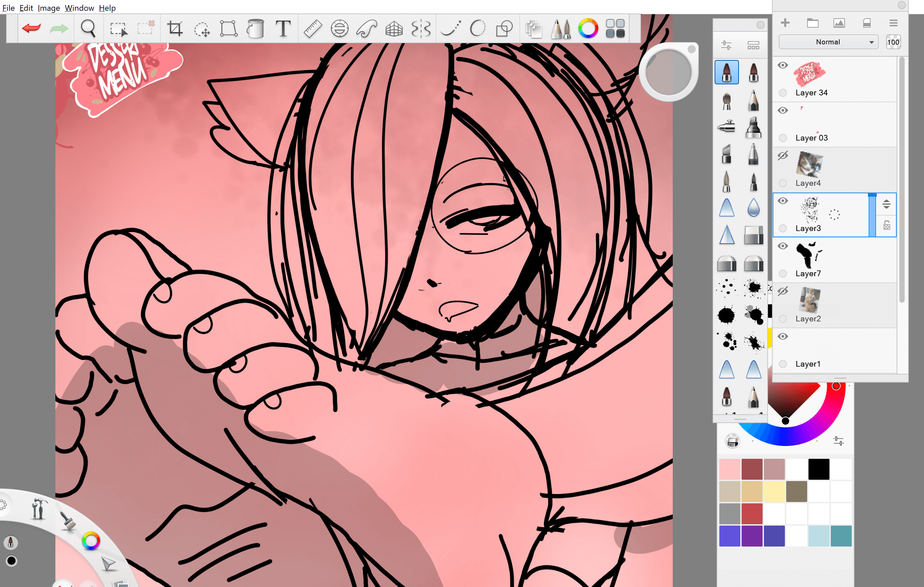This screenshot has width=924, height=587.
Task: Open the Normal blend mode dropdown
Action: (828, 42)
